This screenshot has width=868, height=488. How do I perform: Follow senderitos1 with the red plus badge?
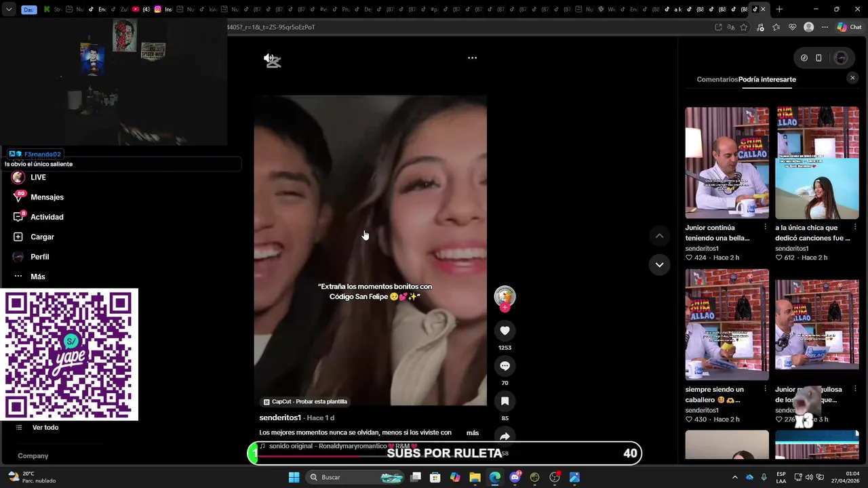pos(505,308)
